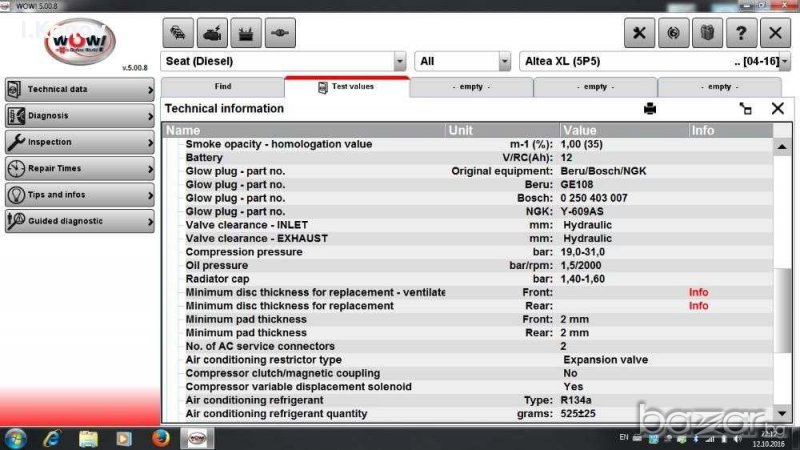Viewport: 800px width, 450px height.
Task: Select the Test values tab
Action: coord(347,87)
